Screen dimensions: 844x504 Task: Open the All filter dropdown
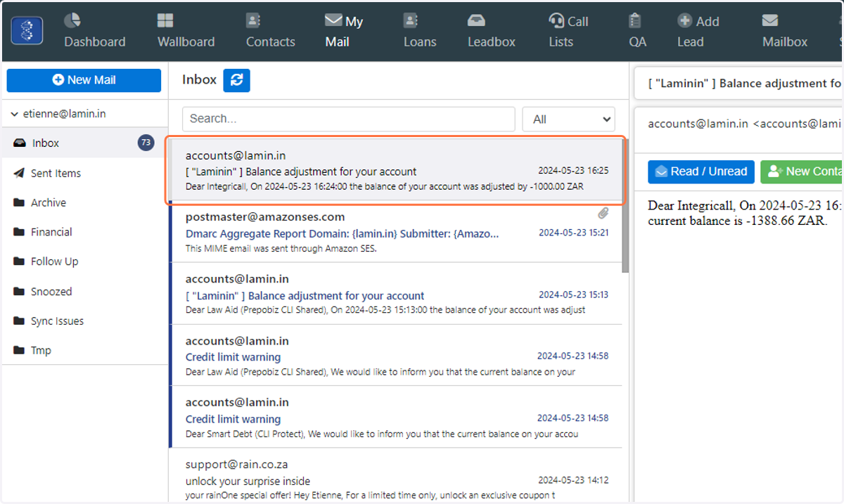click(x=568, y=119)
